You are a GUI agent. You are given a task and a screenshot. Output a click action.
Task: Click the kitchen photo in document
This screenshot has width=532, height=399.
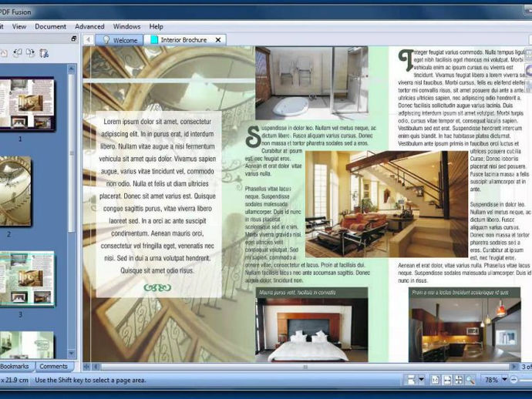coord(464,330)
